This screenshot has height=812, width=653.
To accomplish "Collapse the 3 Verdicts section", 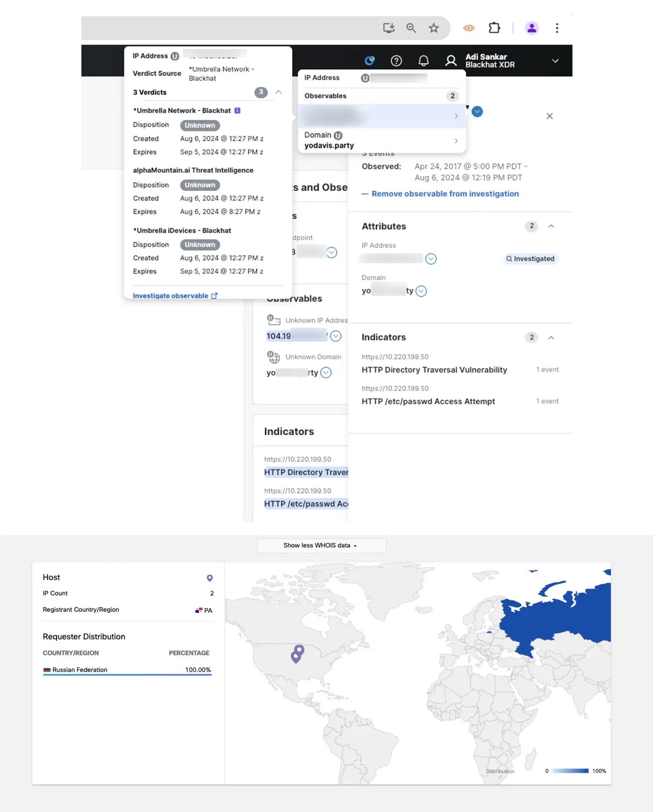I will click(278, 92).
